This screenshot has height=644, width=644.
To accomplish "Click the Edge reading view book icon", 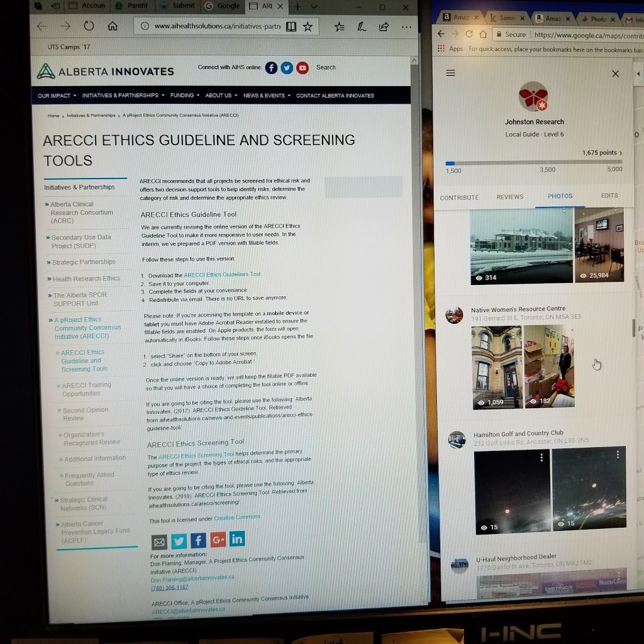I will [x=291, y=26].
